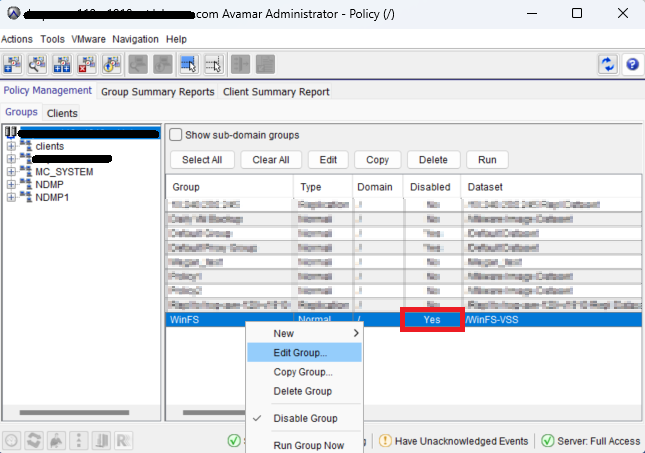Click the search group magnifier toolbar icon
Screen dimensions: 645x453
tap(38, 64)
